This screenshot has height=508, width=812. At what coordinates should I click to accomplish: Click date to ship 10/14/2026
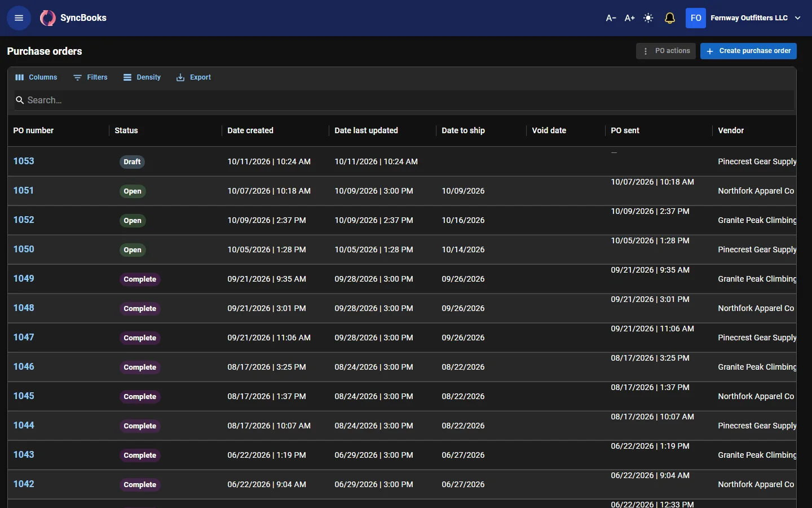point(463,249)
